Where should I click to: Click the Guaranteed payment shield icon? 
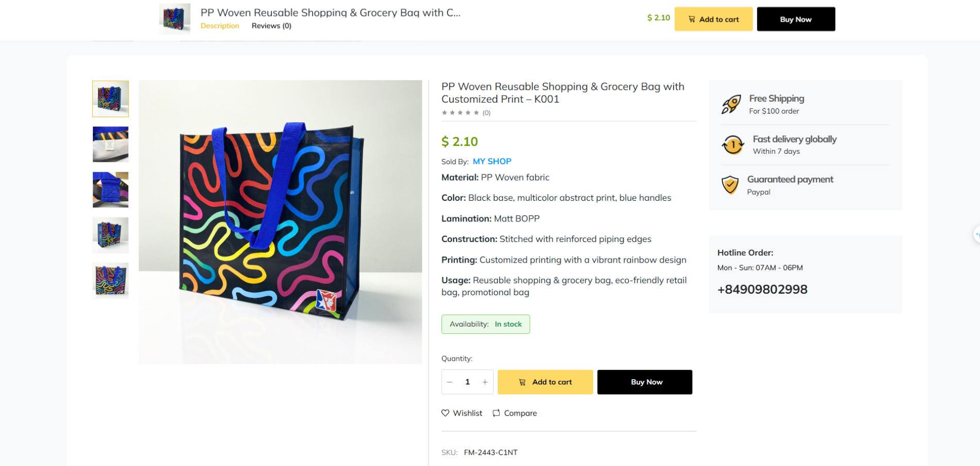730,185
